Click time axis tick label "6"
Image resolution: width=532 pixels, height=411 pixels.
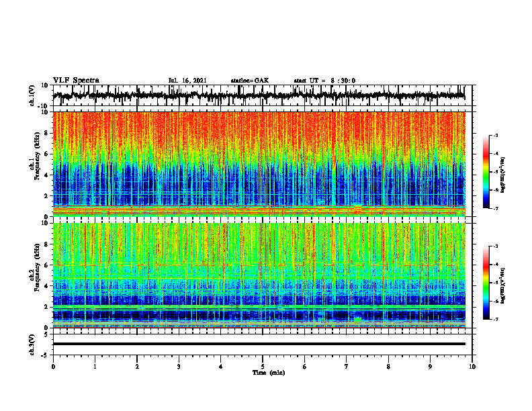[305, 367]
